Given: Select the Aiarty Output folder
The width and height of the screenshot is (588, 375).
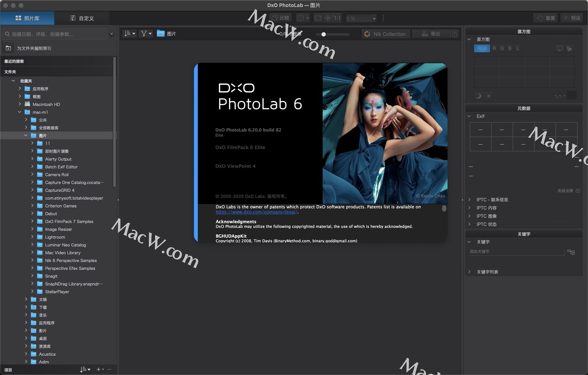Looking at the screenshot, I should tap(58, 159).
